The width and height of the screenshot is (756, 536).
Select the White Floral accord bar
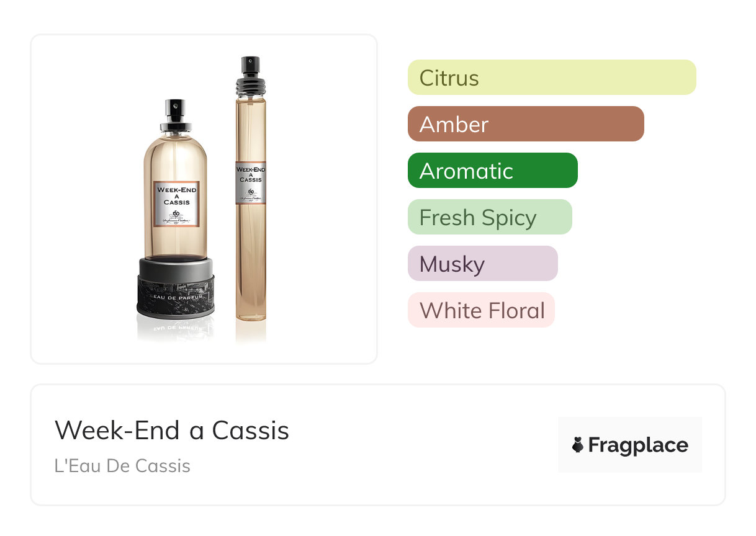pyautogui.click(x=480, y=310)
